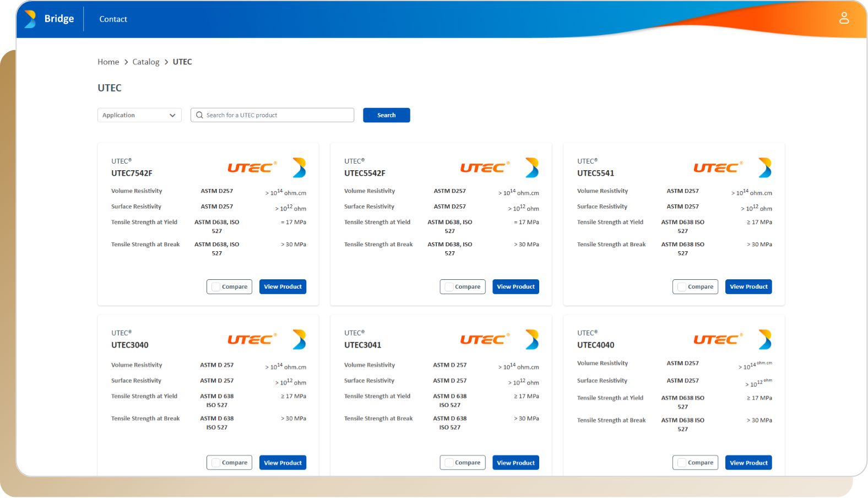Focus the Search for a UTEC product field

[x=272, y=115]
